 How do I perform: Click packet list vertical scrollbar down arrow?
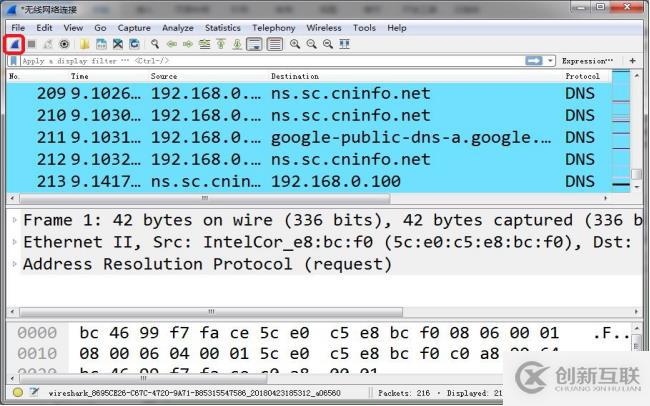[636, 187]
